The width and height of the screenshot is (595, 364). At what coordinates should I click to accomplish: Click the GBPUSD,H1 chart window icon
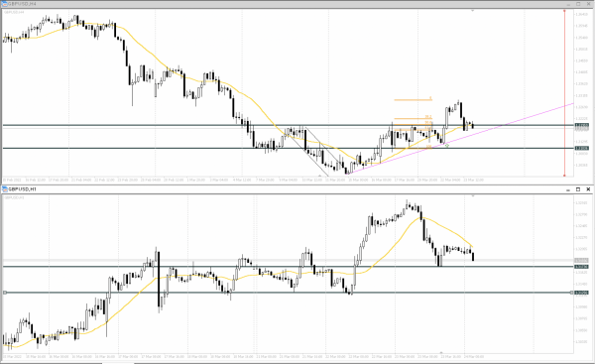click(x=5, y=189)
